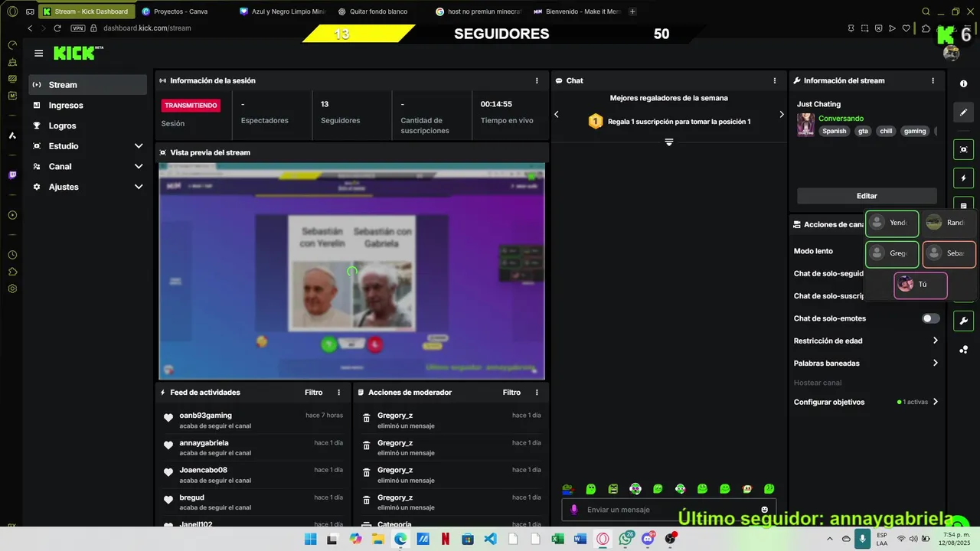Image resolution: width=980 pixels, height=551 pixels.
Task: Switch to host no premiun minecraft tab
Action: (x=478, y=11)
